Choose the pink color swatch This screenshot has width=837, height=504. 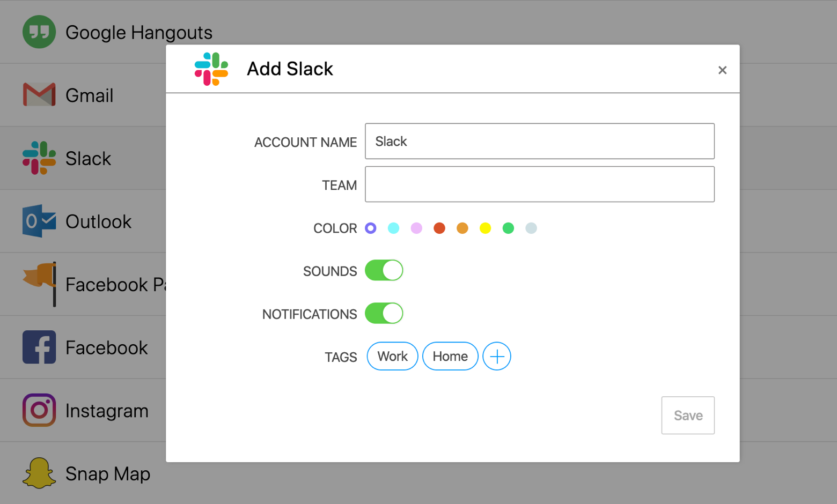tap(416, 228)
